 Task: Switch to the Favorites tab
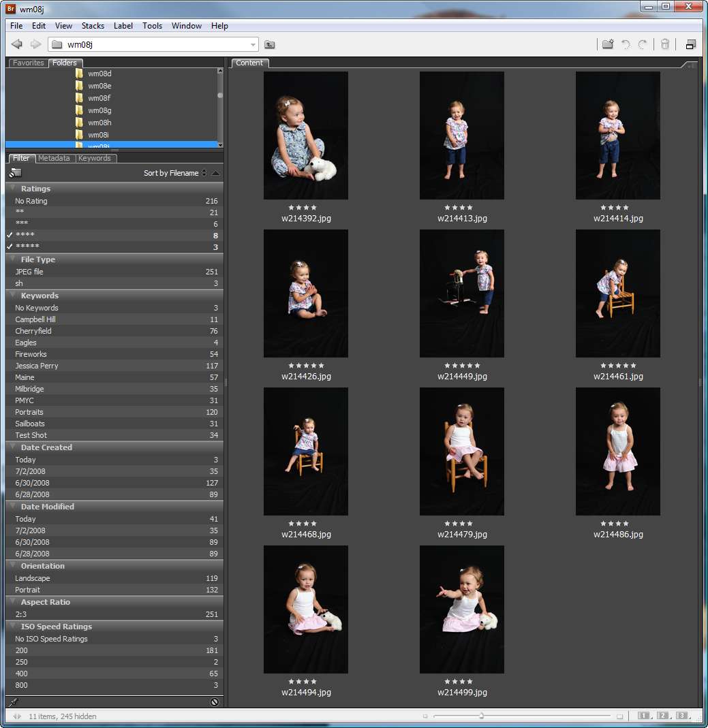(29, 63)
